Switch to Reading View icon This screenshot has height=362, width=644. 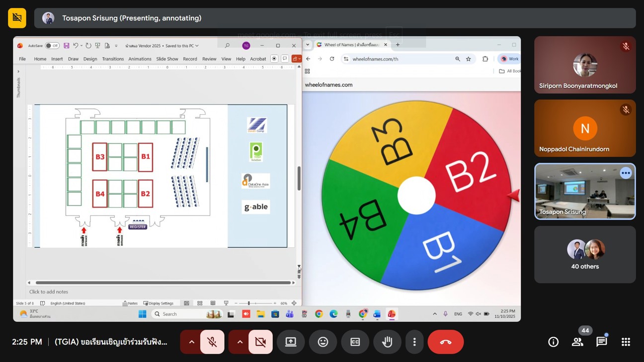click(213, 303)
